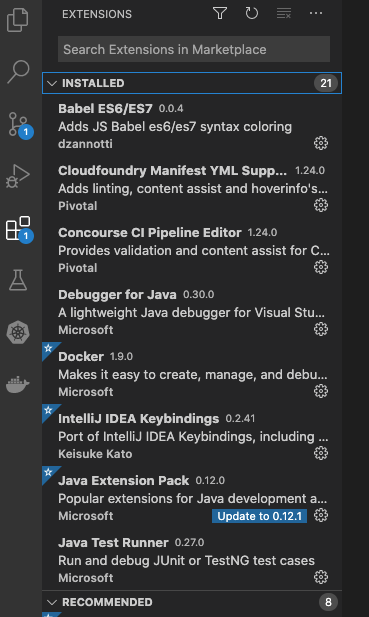The width and height of the screenshot is (369, 617).
Task: Click the Filter Extensions funnel icon
Action: 220,14
